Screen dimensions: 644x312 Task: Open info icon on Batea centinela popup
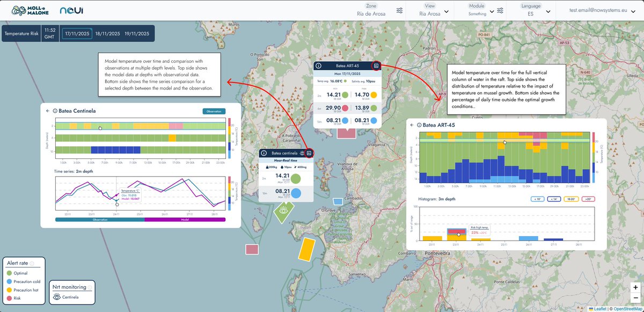click(x=264, y=153)
